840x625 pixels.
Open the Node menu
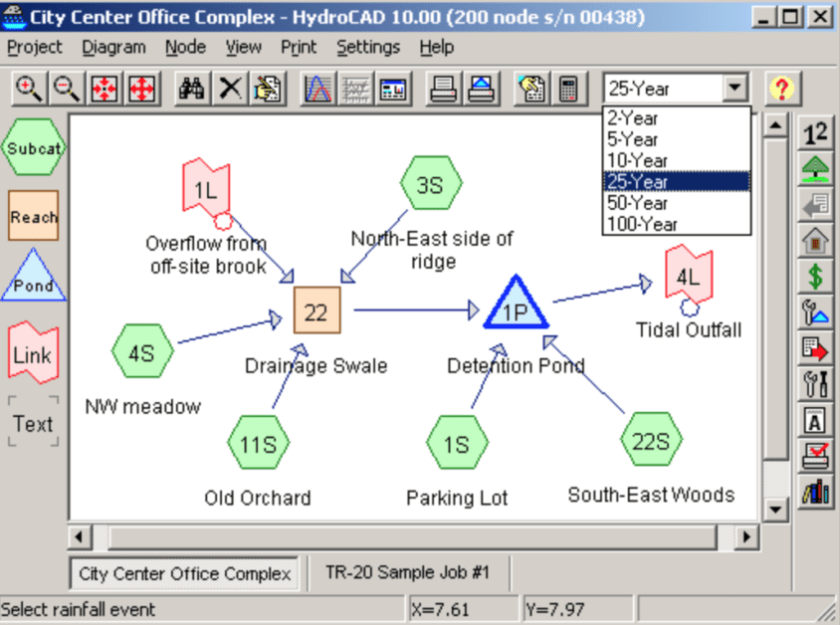pos(185,47)
